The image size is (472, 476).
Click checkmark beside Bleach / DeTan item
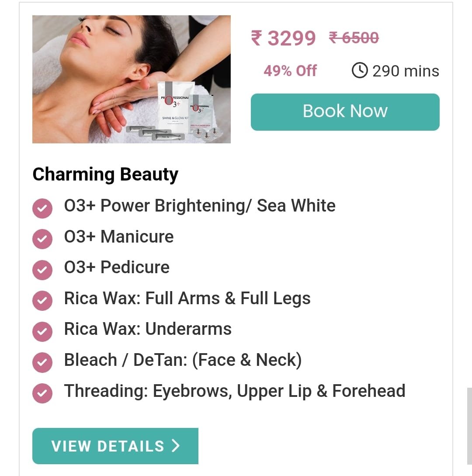coord(42,362)
